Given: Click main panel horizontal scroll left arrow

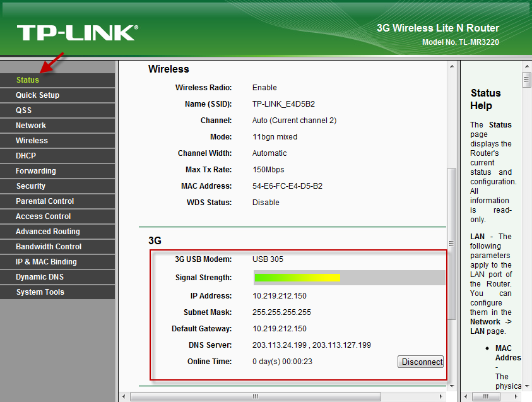Looking at the screenshot, I should pyautogui.click(x=124, y=396).
